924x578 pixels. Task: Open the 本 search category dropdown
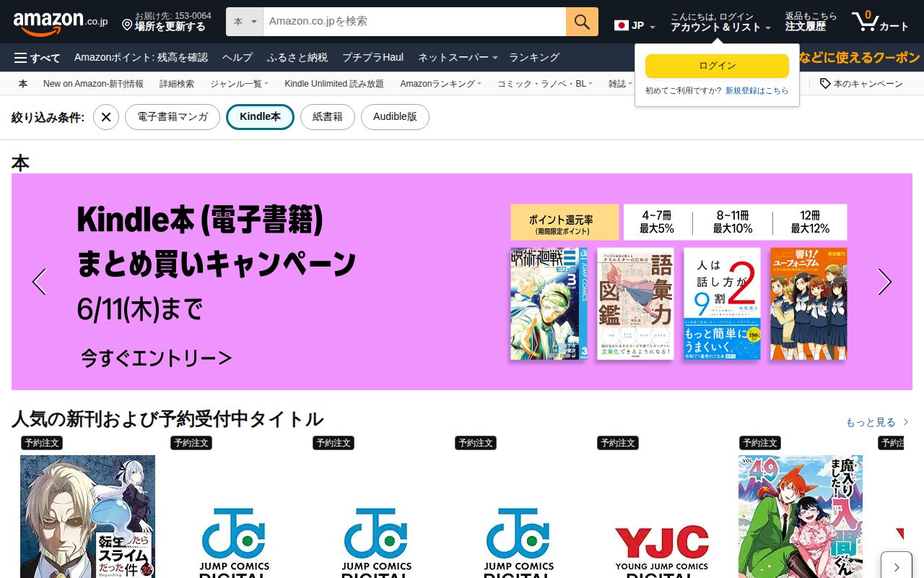(245, 22)
